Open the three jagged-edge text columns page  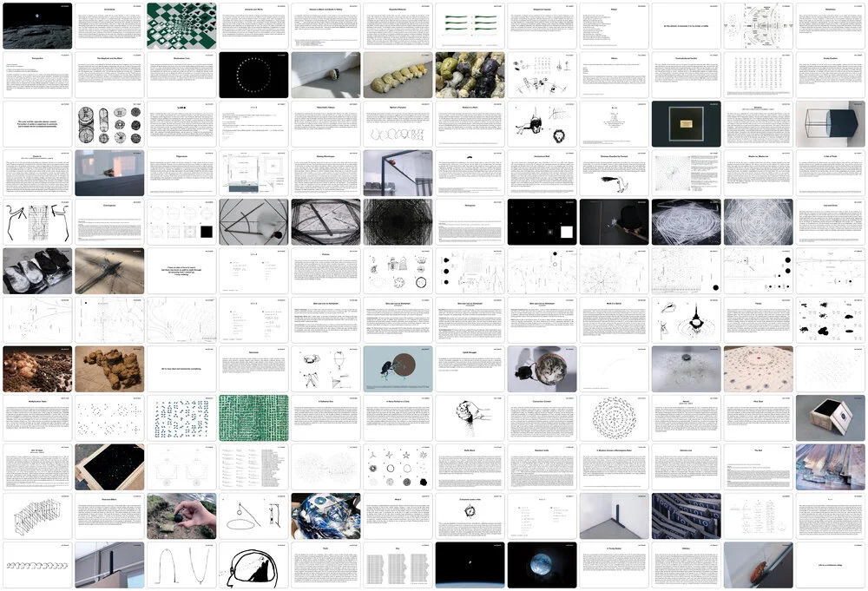click(x=398, y=566)
